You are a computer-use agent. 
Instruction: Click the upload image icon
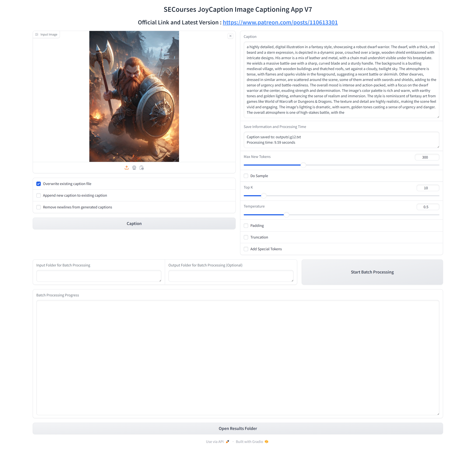127,168
